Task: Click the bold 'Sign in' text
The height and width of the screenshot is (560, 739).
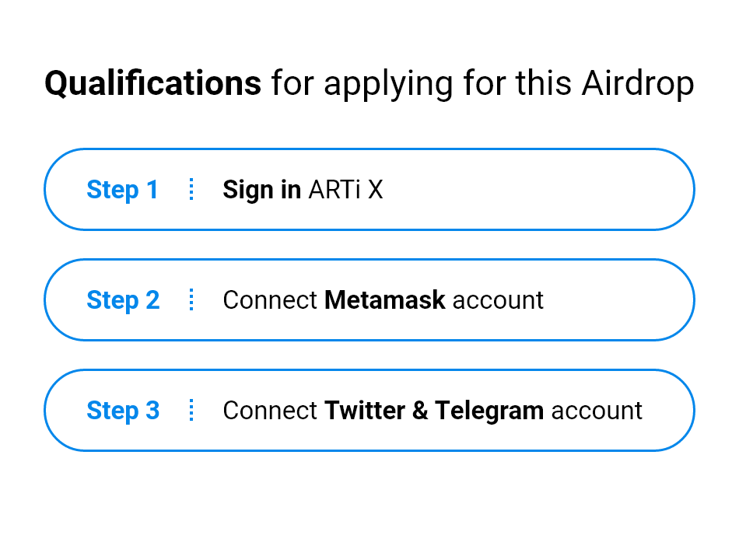Action: tap(262, 191)
